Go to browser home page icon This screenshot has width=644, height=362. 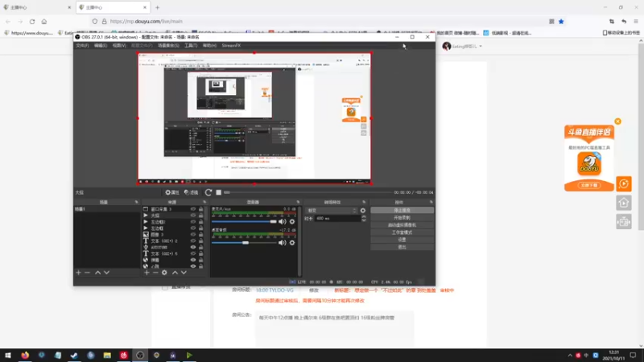44,22
